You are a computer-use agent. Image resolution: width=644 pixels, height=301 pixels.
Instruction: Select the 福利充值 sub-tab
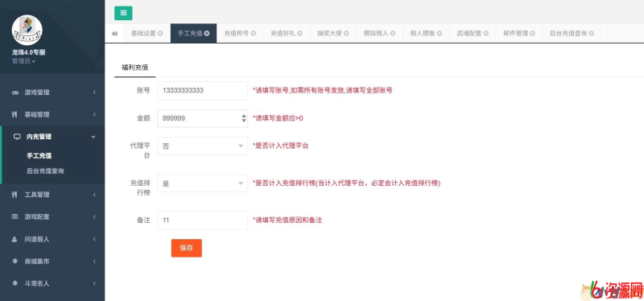[x=134, y=67]
